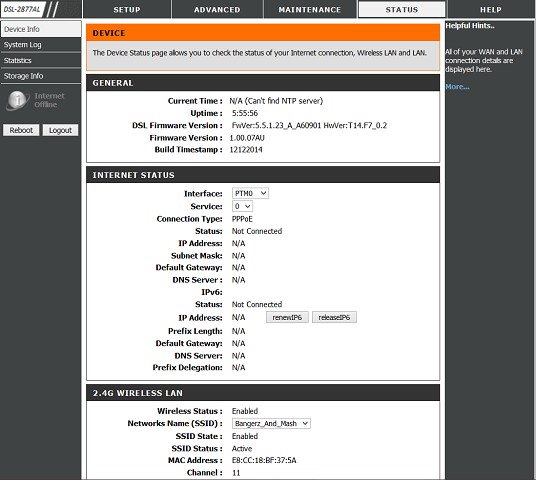
Task: Open the Advanced tab
Action: pos(217,10)
